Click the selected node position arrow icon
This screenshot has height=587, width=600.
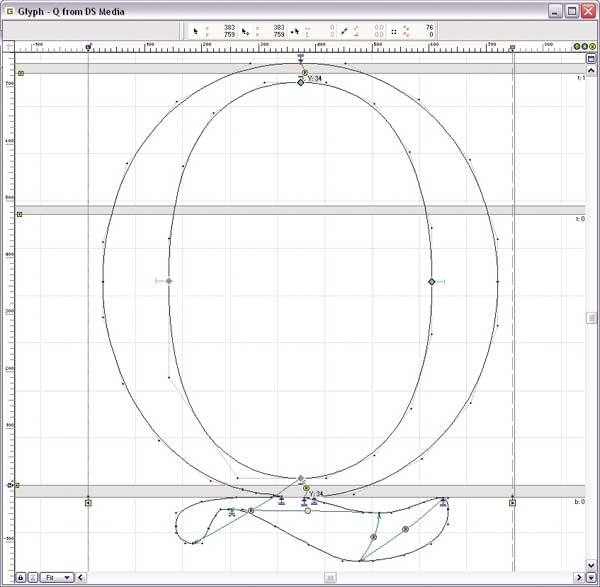tap(246, 31)
